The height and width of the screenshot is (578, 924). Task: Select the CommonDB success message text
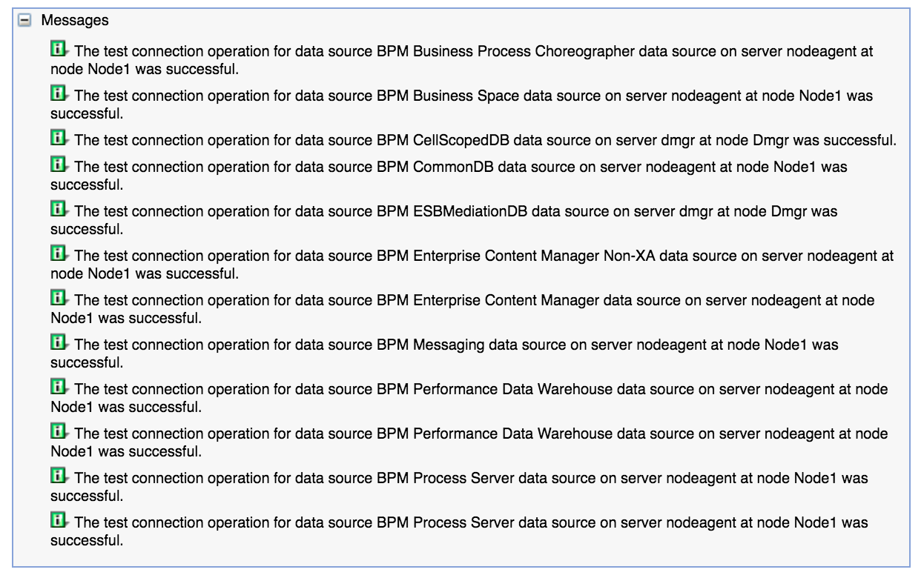tap(449, 176)
